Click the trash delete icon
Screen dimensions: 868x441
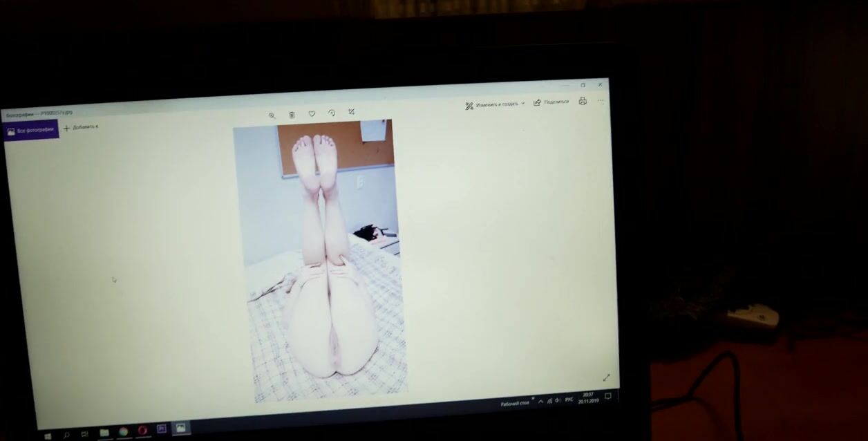point(292,115)
